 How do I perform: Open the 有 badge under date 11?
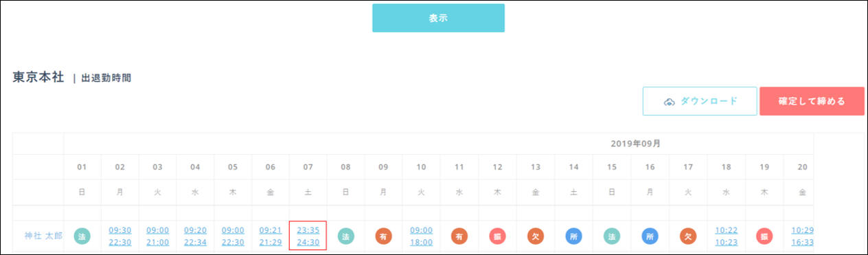click(x=459, y=236)
